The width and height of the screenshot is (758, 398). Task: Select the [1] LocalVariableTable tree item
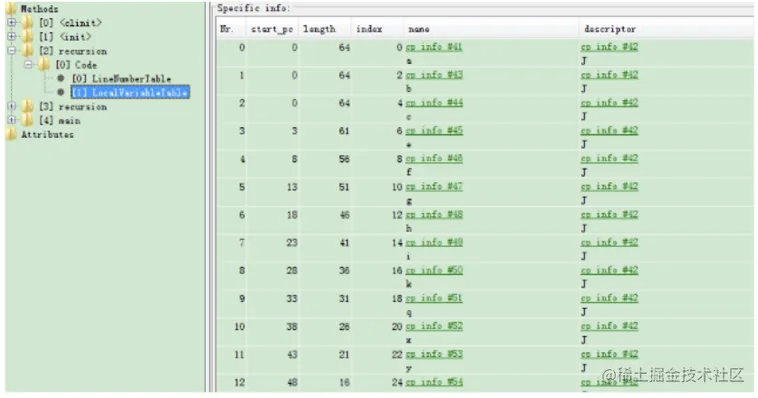(x=131, y=92)
